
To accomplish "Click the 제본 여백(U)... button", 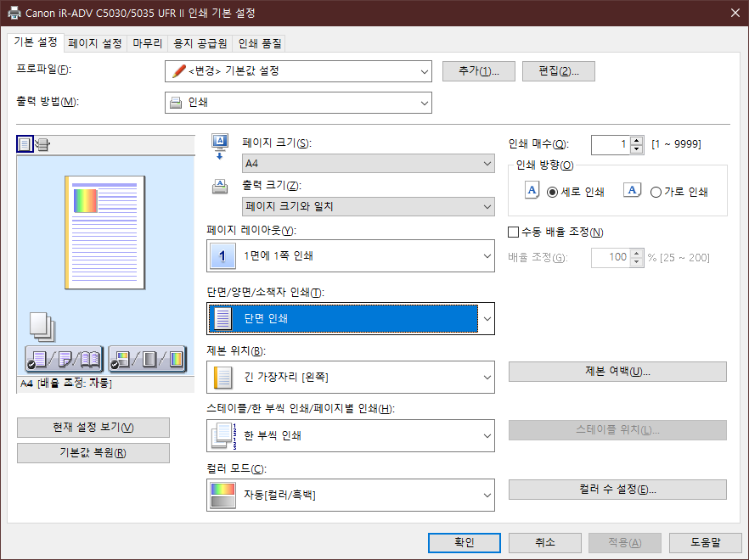I will (x=617, y=372).
